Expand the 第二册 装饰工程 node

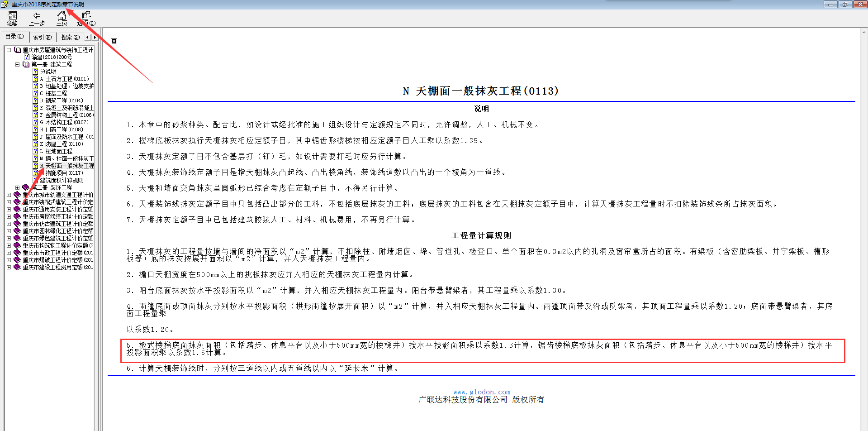tap(18, 187)
